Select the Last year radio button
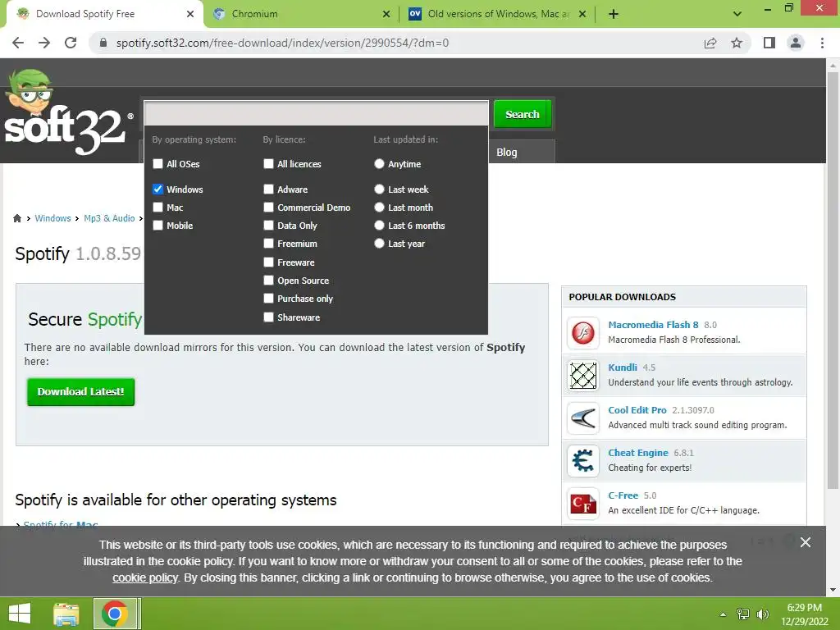 click(379, 243)
